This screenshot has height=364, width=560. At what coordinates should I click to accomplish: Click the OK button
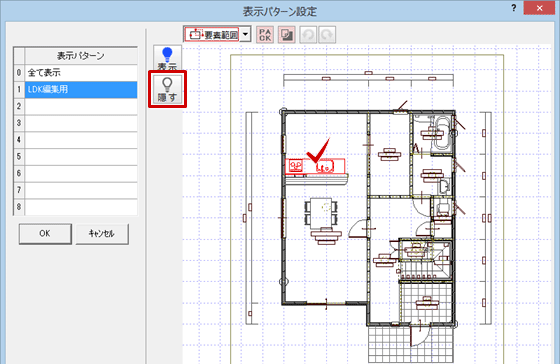tap(45, 234)
